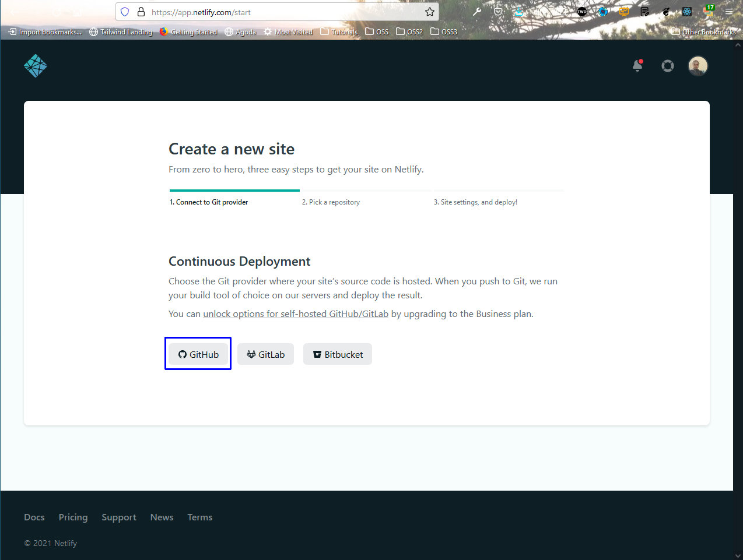The width and height of the screenshot is (743, 560).
Task: Open the support lifebuoy icon
Action: click(x=668, y=66)
